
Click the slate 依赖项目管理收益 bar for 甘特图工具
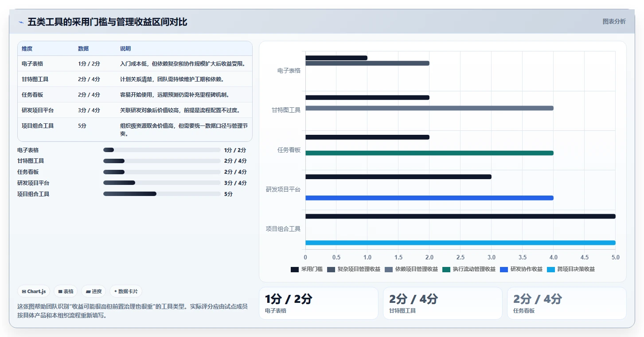pos(429,108)
